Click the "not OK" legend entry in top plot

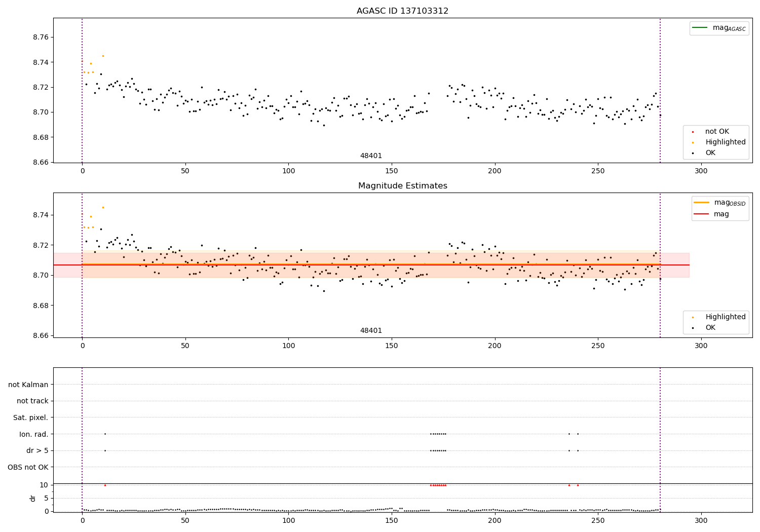point(717,132)
